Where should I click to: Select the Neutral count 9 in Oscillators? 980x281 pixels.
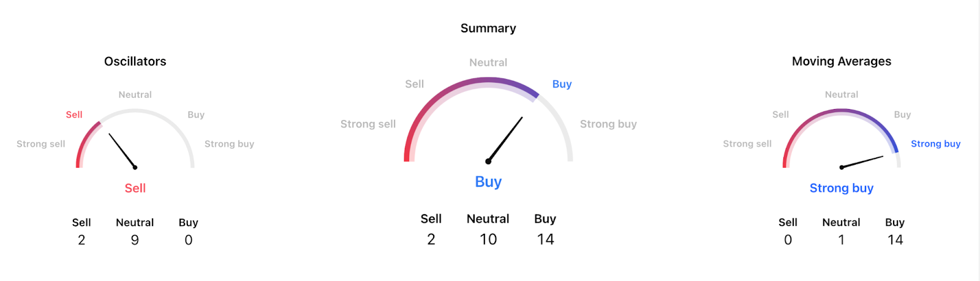tap(135, 240)
